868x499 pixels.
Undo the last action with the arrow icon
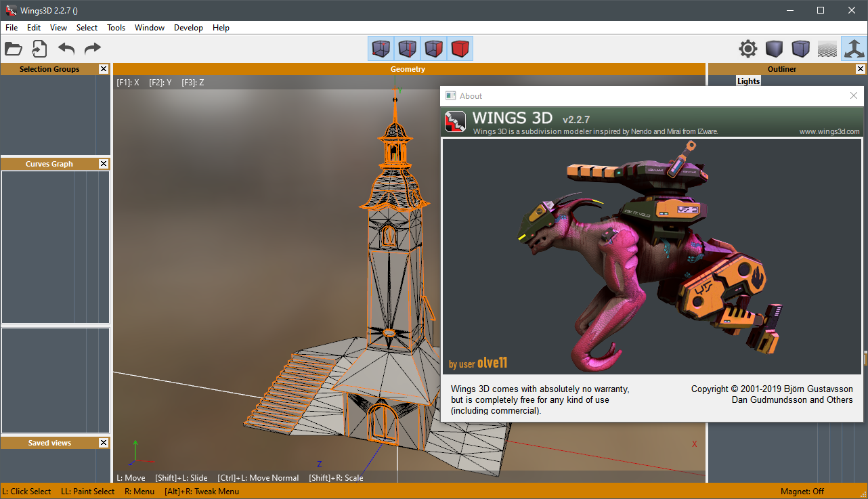coord(66,49)
